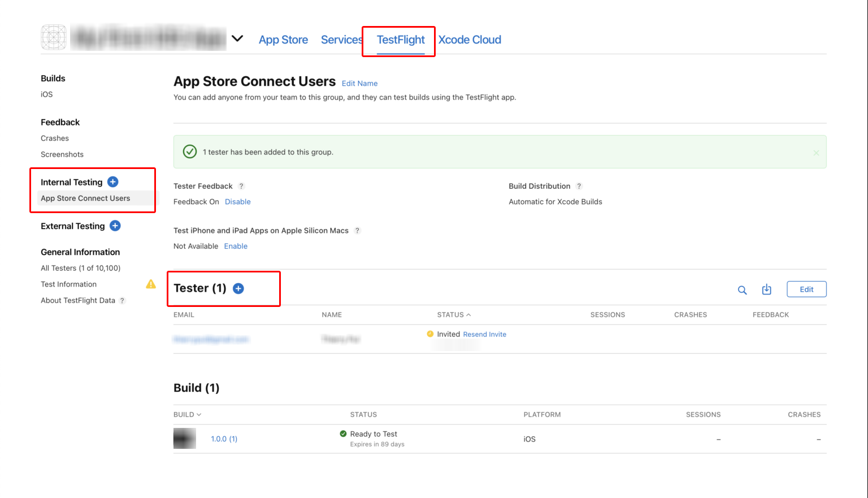868x498 pixels.
Task: Open Test Information page
Action: [68, 284]
